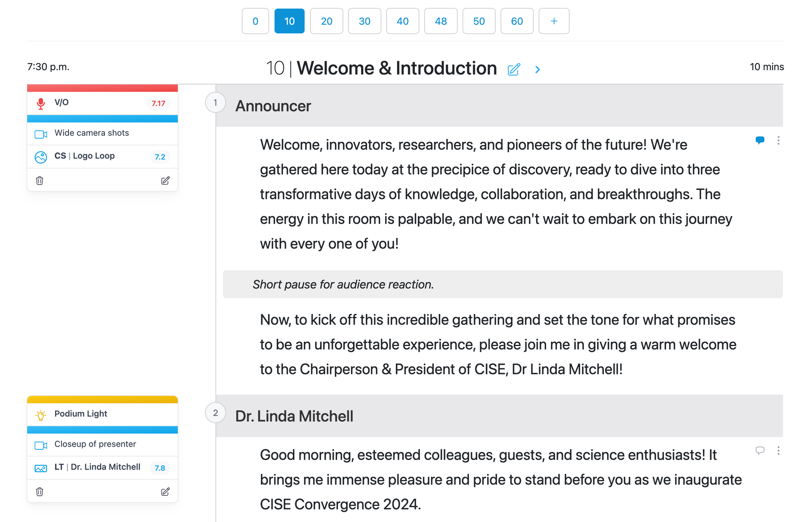Delete the first cue card with trash icon
Screen dimensions: 812x522
click(40, 181)
